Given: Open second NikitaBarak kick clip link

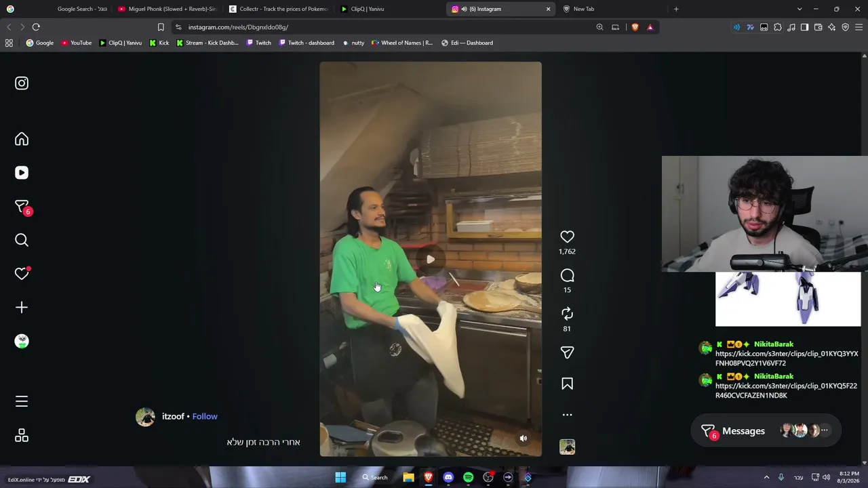Looking at the screenshot, I should (786, 390).
